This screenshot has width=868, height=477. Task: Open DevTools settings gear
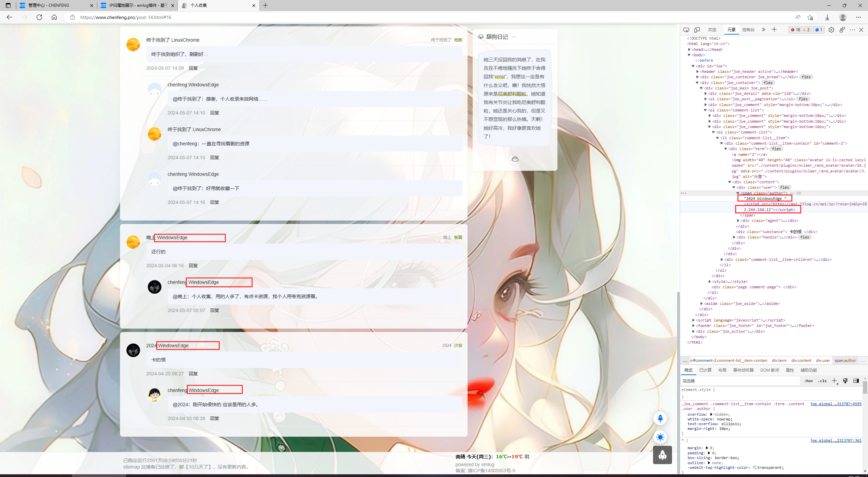pyautogui.click(x=831, y=30)
